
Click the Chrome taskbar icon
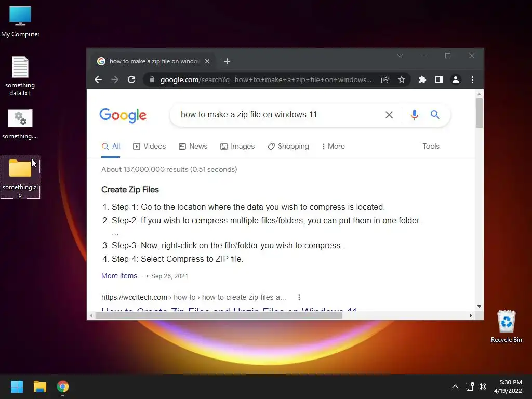click(63, 387)
